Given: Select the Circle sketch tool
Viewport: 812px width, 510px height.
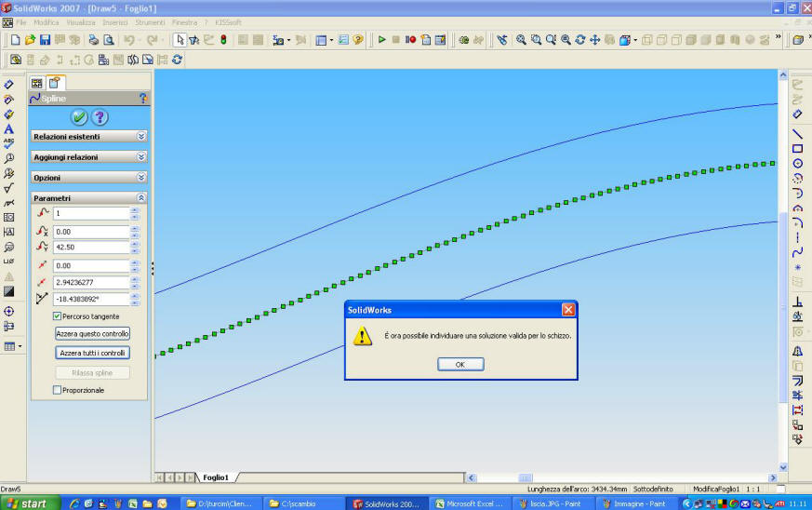Looking at the screenshot, I should [797, 163].
